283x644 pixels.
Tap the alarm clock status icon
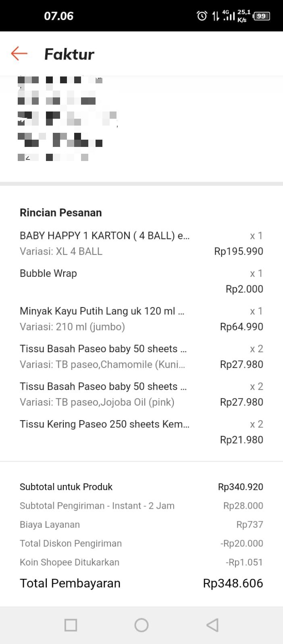coord(202,16)
